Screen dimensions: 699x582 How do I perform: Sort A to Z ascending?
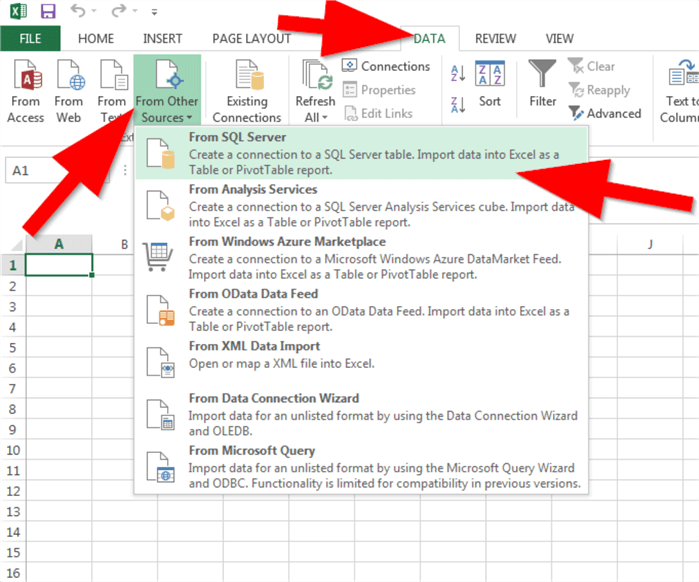coord(458,73)
